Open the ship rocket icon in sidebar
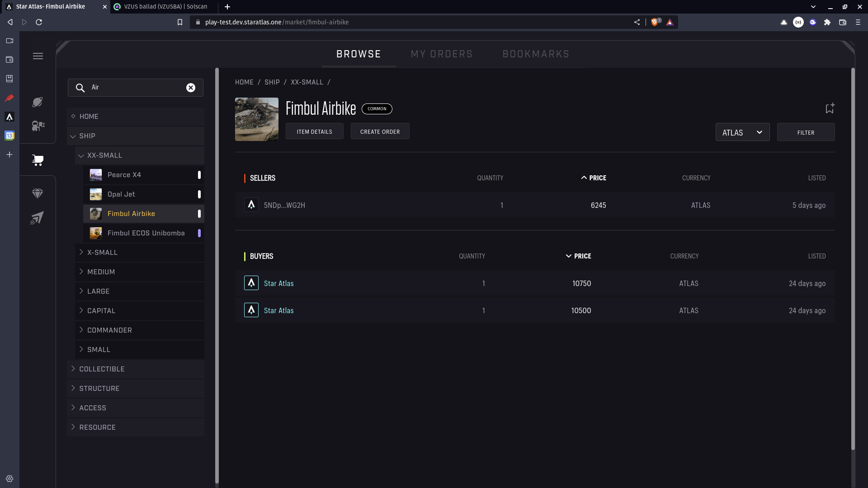868x488 pixels. point(37,218)
